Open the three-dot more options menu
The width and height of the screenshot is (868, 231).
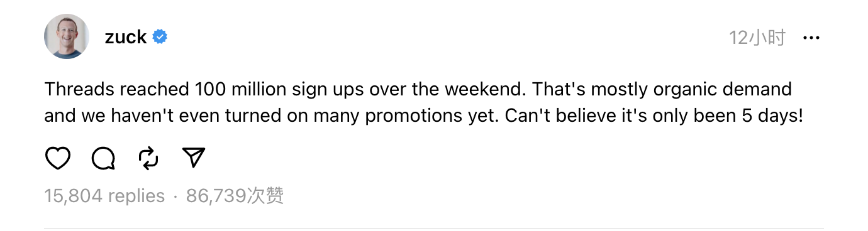click(811, 38)
